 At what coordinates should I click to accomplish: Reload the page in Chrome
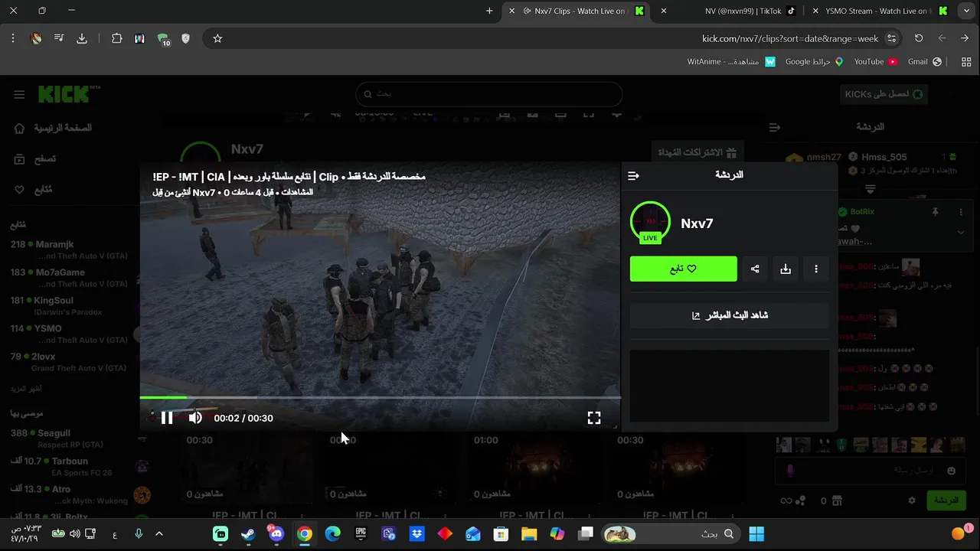click(919, 38)
